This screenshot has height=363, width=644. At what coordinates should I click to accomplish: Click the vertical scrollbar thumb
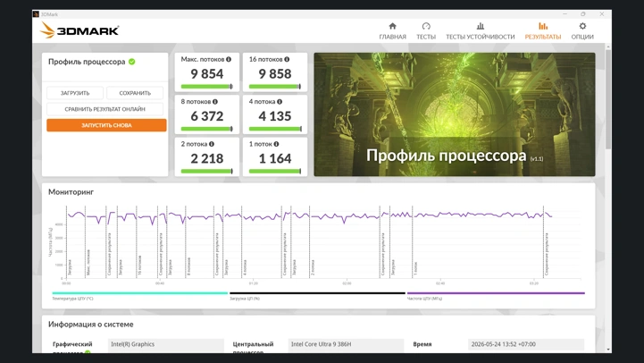pos(608,98)
